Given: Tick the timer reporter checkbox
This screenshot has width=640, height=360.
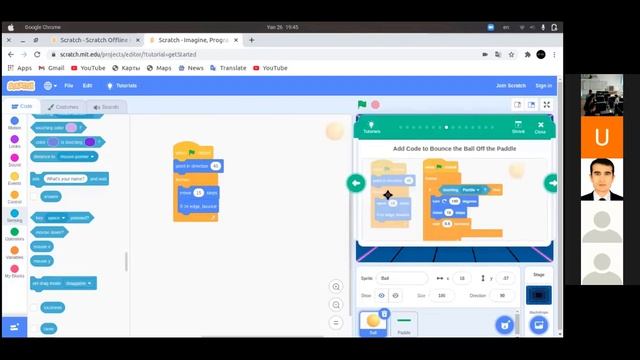Looking at the screenshot, I should click(34, 328).
